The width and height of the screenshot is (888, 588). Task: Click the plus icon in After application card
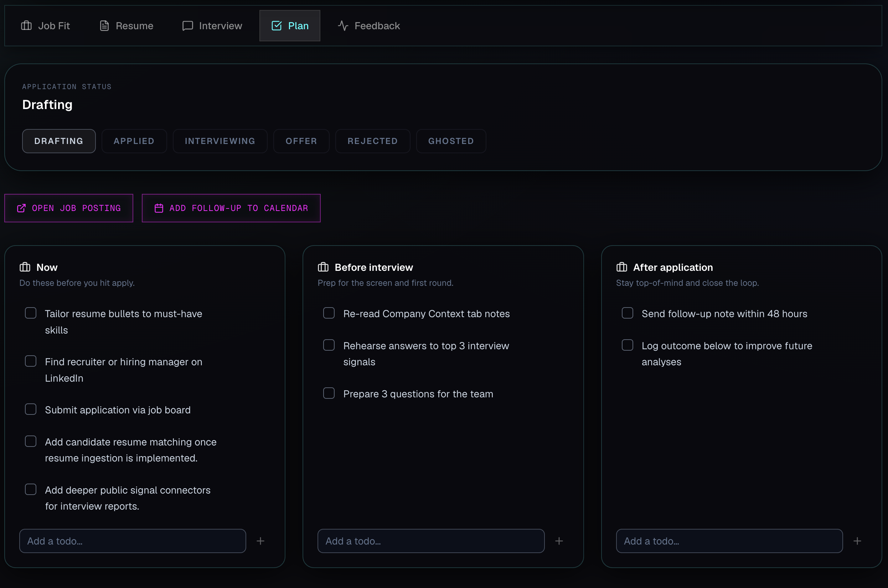[857, 541]
